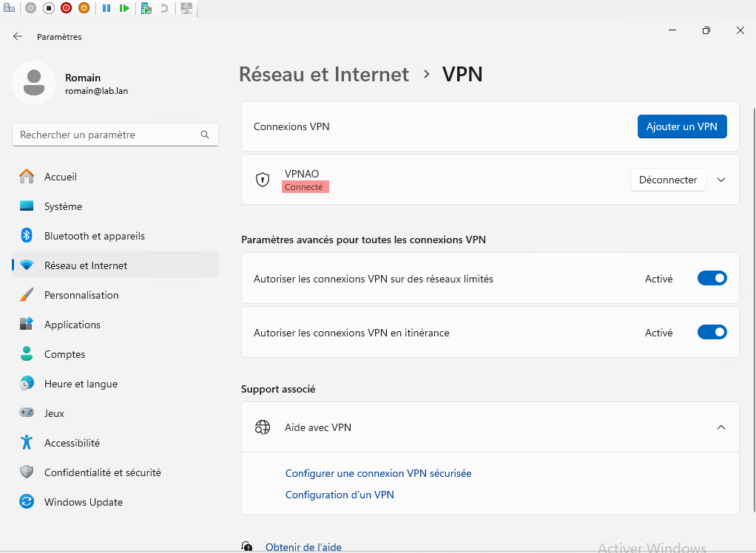Disable VPN connections on metered networks

[712, 279]
